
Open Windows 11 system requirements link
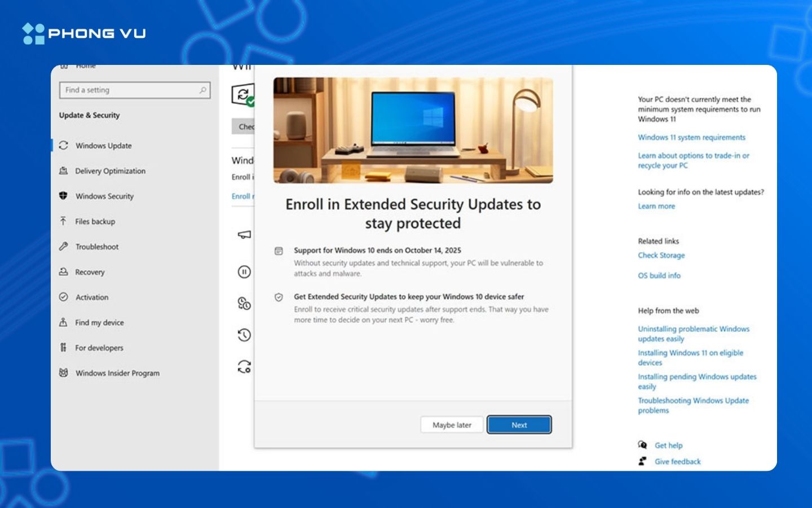pos(691,138)
